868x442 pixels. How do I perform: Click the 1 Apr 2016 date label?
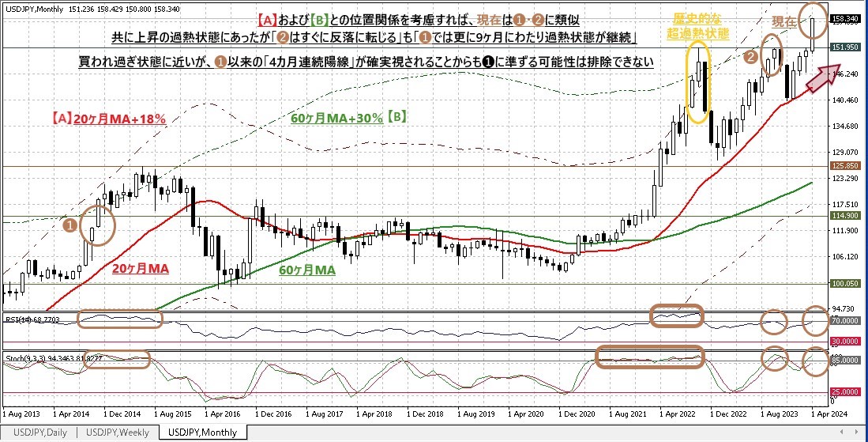click(224, 414)
